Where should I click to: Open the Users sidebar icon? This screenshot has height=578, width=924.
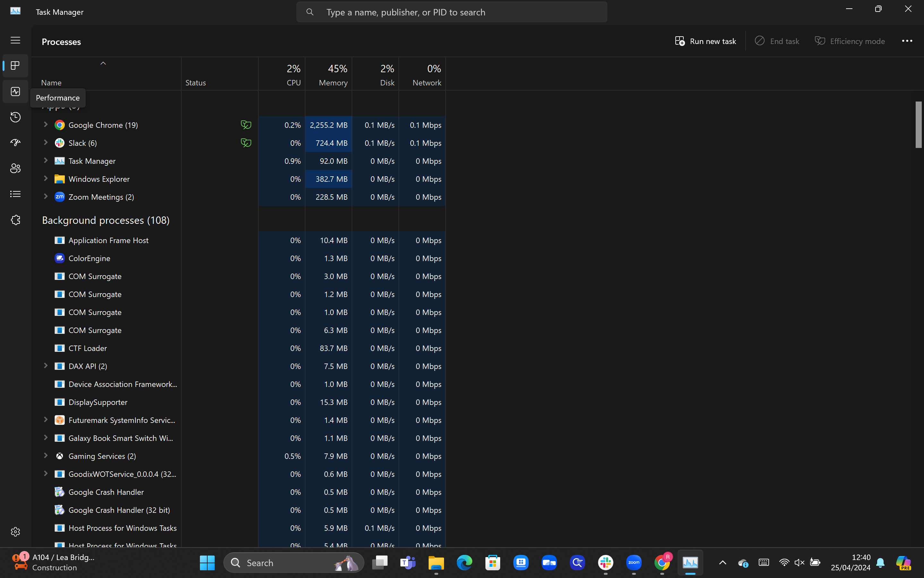pos(15,168)
